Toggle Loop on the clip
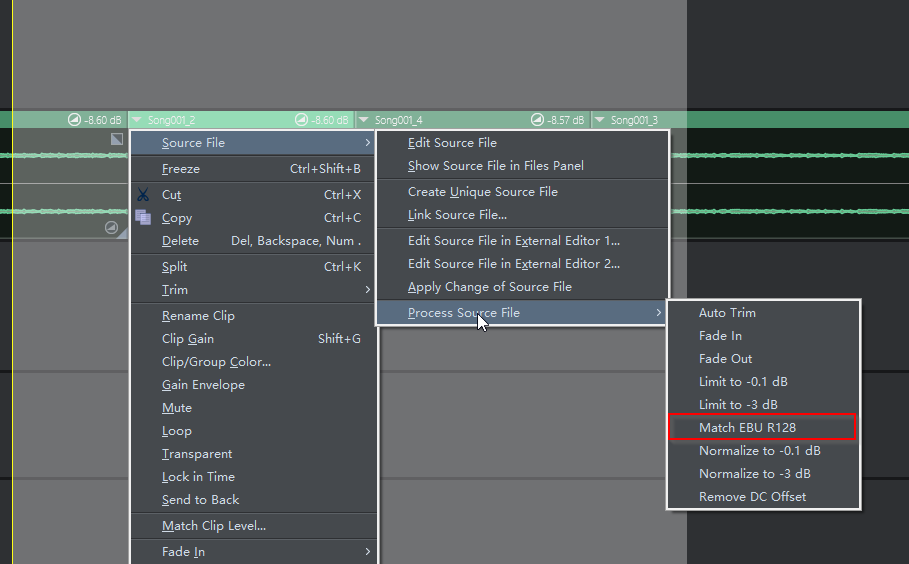The width and height of the screenshot is (909, 564). 177,431
